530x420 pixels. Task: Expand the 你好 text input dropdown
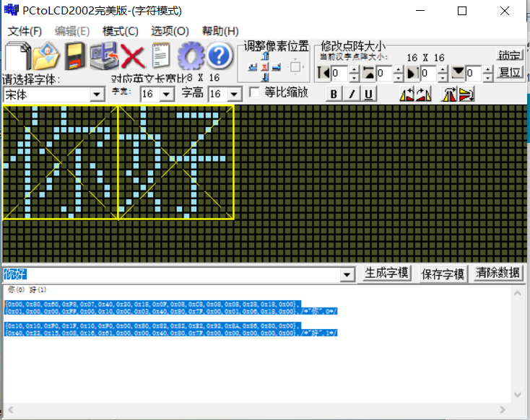coord(347,274)
